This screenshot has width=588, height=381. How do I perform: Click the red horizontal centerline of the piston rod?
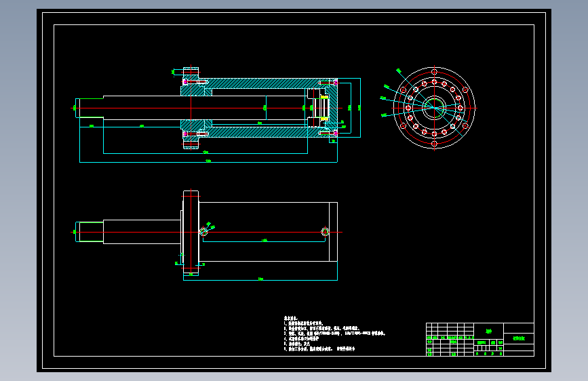pos(206,108)
